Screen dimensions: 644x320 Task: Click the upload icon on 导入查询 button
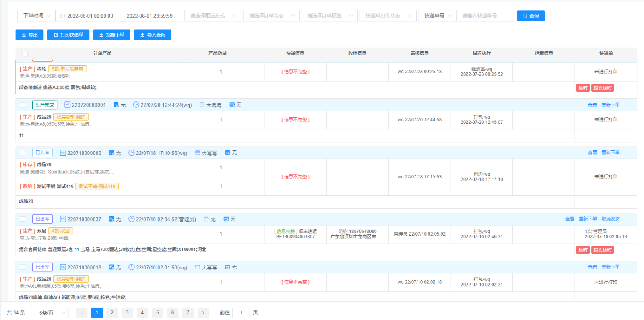click(x=142, y=35)
